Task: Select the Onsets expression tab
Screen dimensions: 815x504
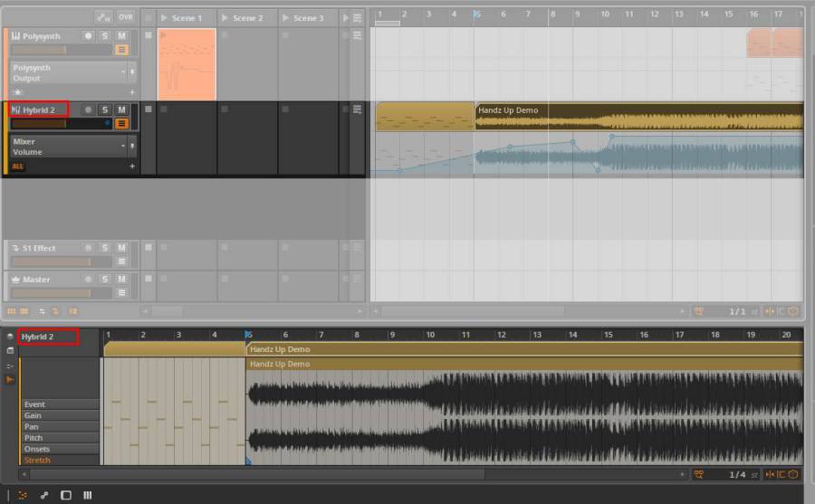Action: [x=38, y=449]
